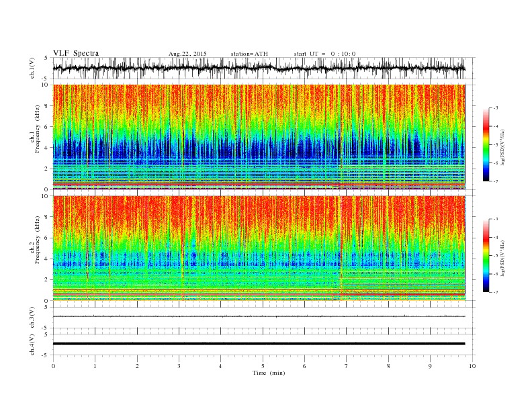
Task: Click the "-7" tick on ch.2 colorbar
Action: 495,292
